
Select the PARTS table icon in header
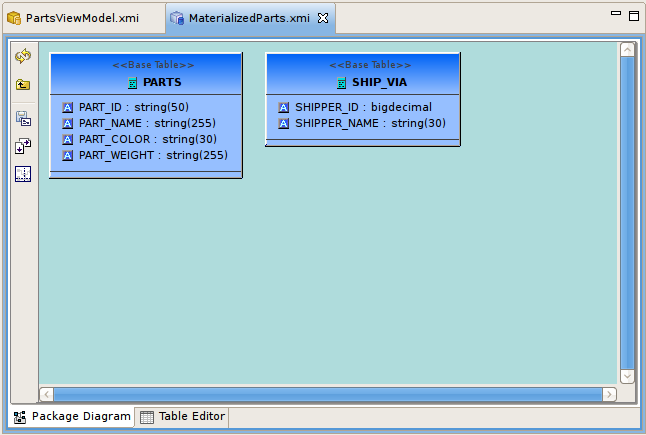(x=132, y=83)
